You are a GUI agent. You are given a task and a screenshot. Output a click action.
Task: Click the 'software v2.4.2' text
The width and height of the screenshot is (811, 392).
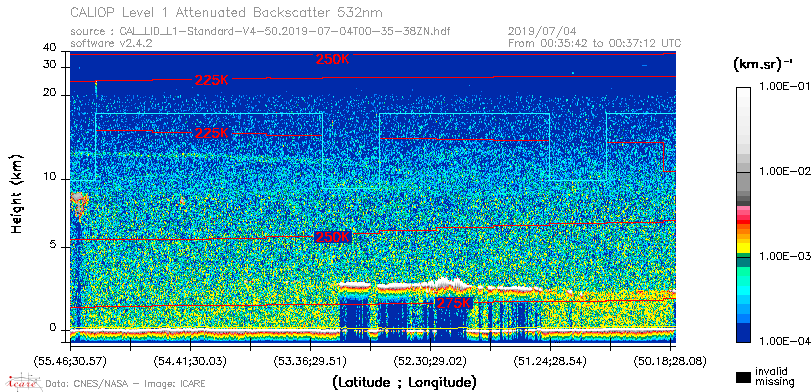[111, 43]
